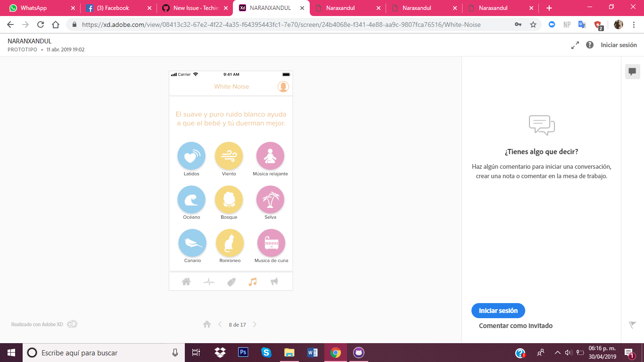Tap the megaphone icon in the bottom bar
644x362 pixels.
[274, 282]
